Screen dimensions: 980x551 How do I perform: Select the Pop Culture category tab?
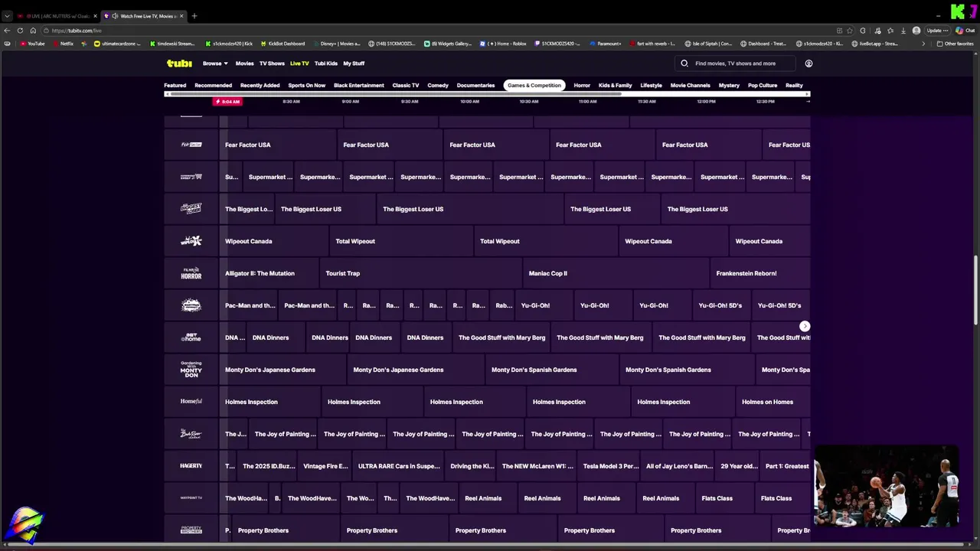point(763,85)
